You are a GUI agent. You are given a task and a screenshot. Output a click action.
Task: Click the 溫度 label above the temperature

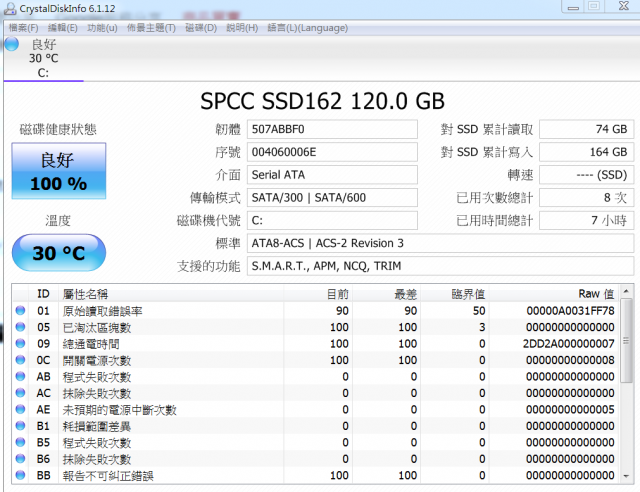(x=58, y=221)
